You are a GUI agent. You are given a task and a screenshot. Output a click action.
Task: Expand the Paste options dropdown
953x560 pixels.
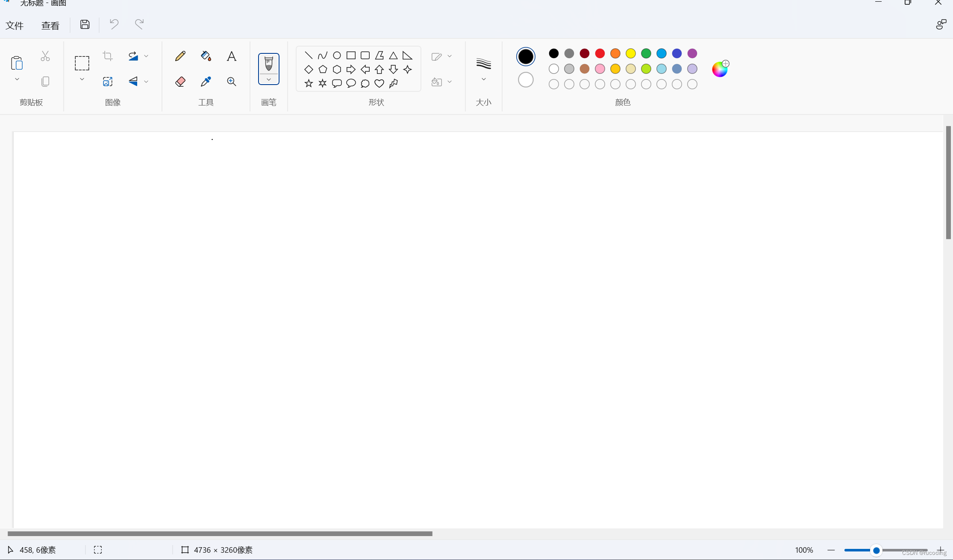17,79
